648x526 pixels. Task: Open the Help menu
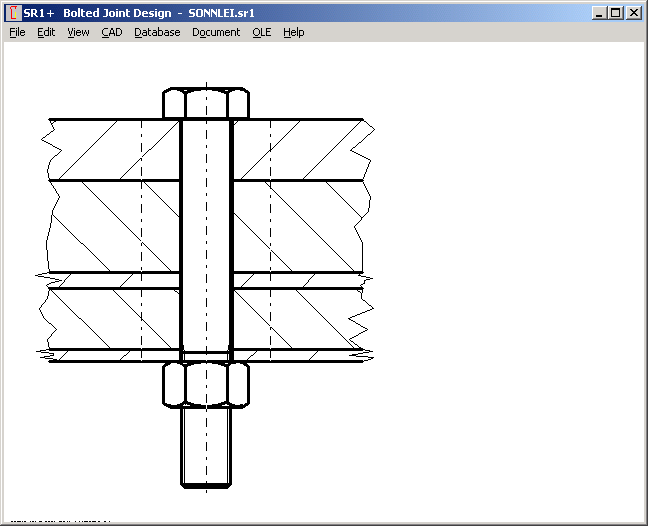click(293, 32)
